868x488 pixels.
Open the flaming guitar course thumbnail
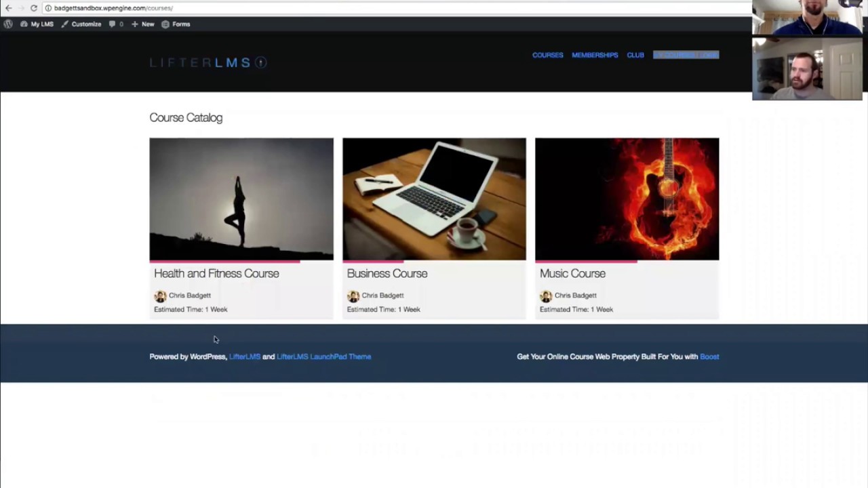click(x=627, y=199)
